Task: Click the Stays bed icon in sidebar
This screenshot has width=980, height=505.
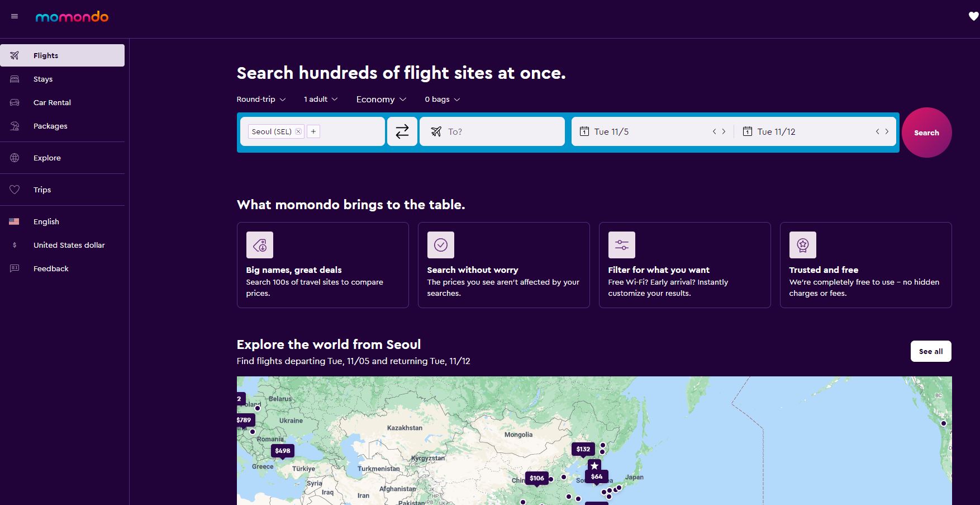Action: (x=15, y=79)
